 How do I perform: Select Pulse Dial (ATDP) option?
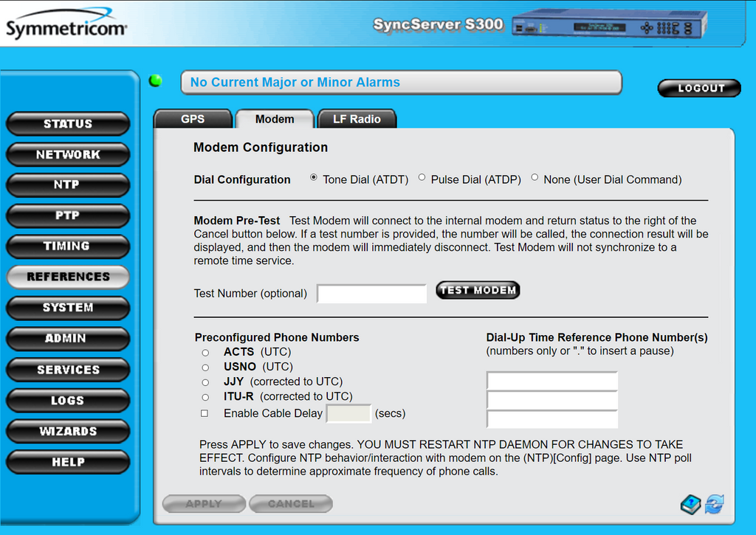click(x=422, y=178)
